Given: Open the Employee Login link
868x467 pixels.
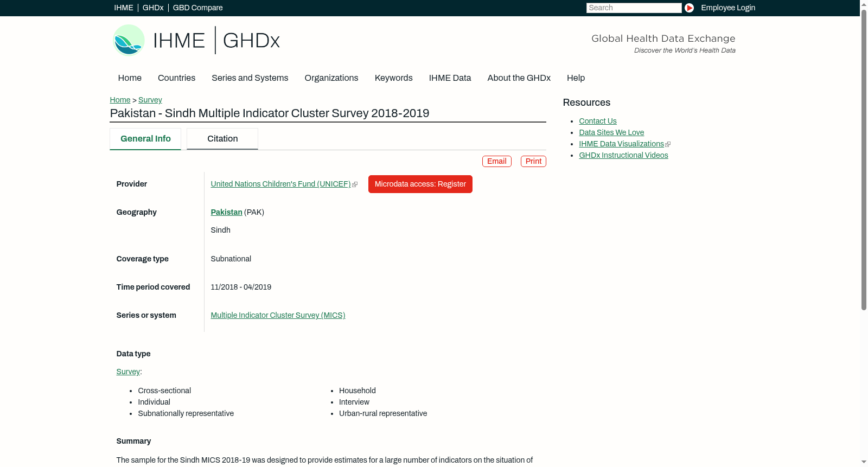Looking at the screenshot, I should (x=728, y=8).
